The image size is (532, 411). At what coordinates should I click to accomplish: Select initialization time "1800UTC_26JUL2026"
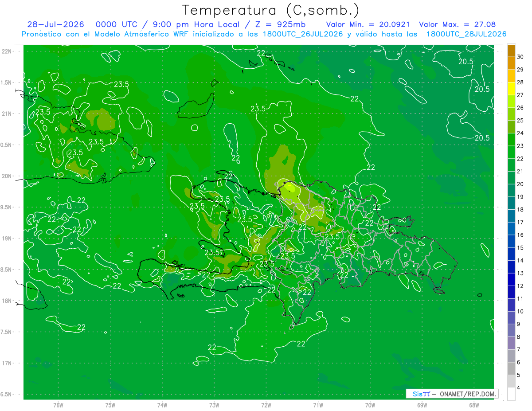point(303,34)
